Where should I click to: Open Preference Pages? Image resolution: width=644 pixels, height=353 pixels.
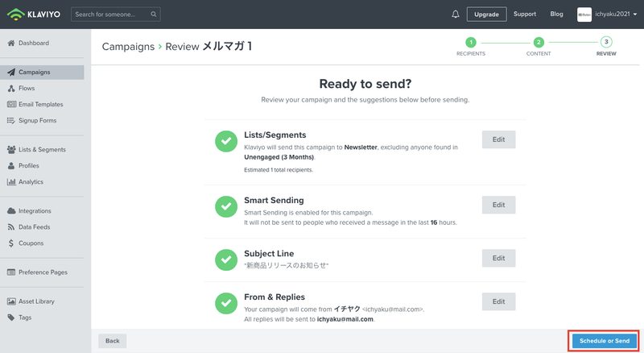pos(42,272)
